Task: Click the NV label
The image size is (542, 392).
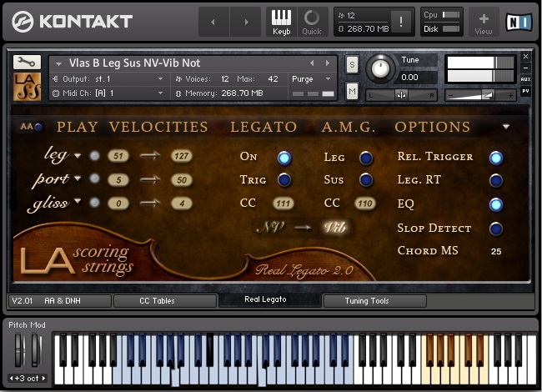Action: [270, 227]
